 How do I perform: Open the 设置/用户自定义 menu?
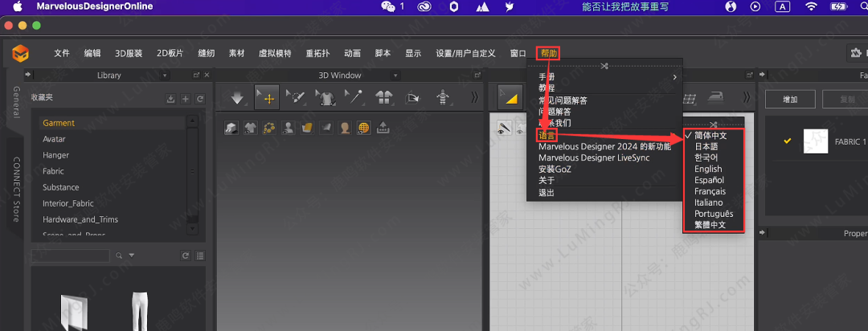(x=465, y=53)
